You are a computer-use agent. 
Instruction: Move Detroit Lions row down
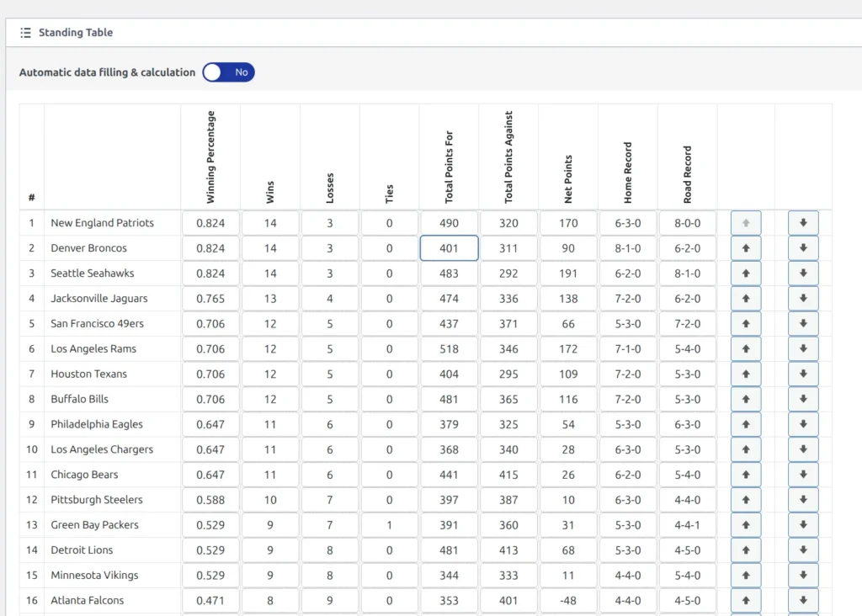point(802,550)
